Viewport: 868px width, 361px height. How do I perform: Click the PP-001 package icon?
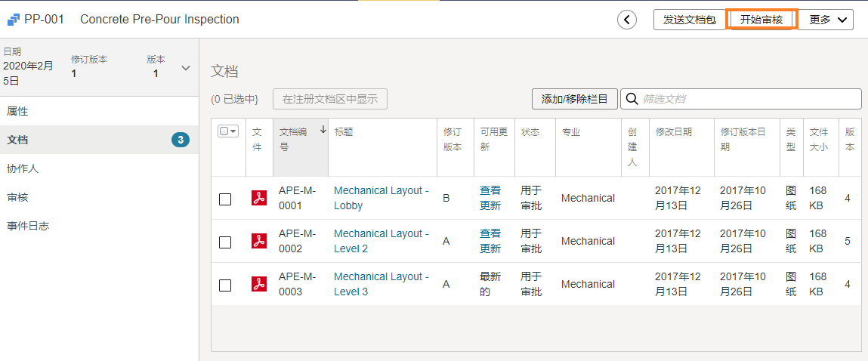[14, 20]
